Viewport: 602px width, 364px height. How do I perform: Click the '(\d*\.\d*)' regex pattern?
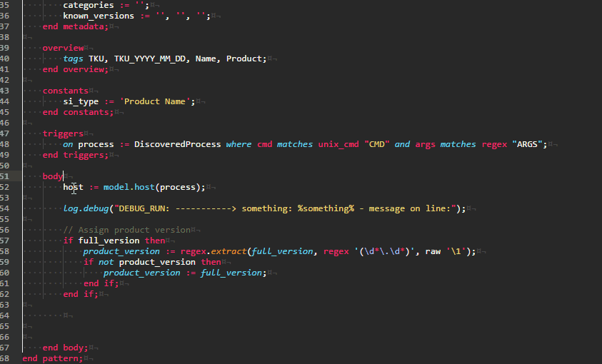[x=385, y=252]
